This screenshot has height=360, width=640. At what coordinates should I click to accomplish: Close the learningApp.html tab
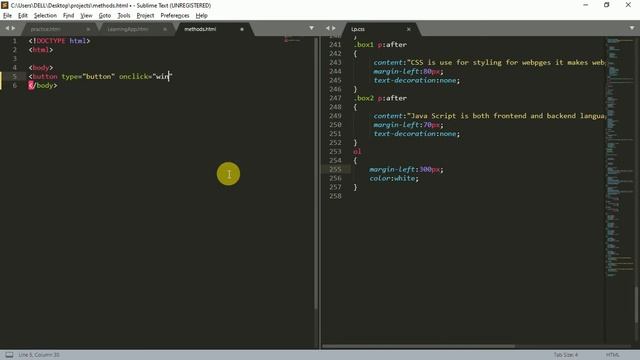pyautogui.click(x=165, y=29)
